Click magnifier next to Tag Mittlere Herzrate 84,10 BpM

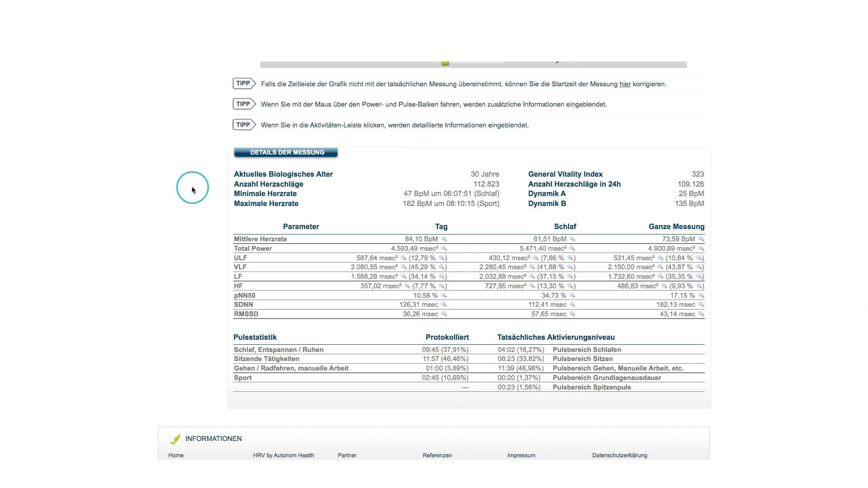[x=444, y=239]
